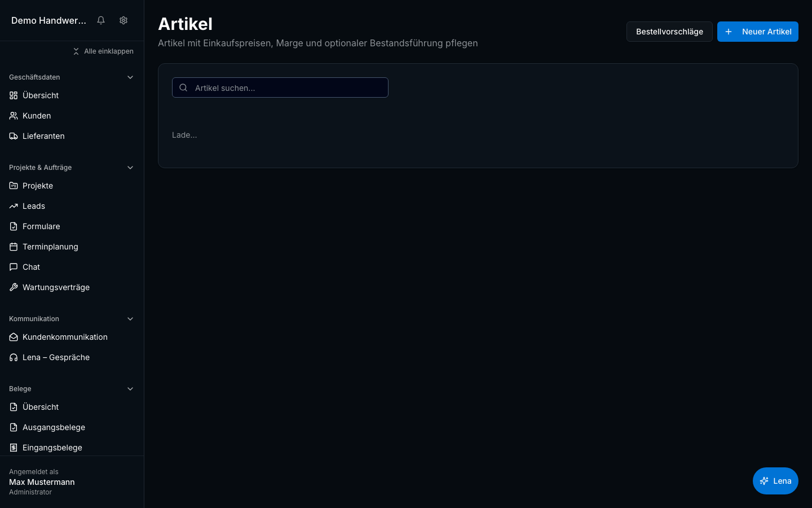The image size is (812, 508).
Task: Click the Projekte & Aufträge section label
Action: (40, 168)
